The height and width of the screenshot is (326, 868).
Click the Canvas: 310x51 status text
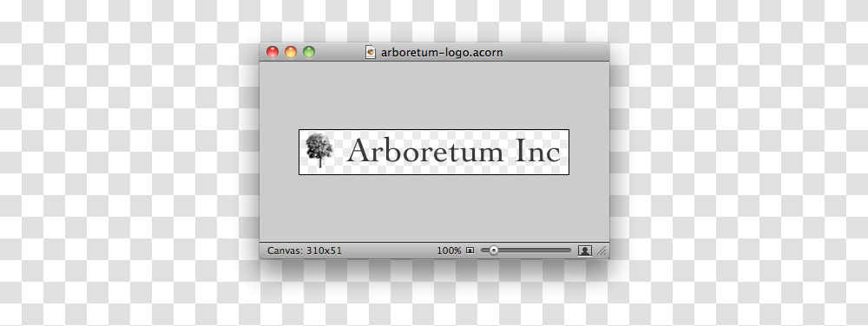pyautogui.click(x=305, y=251)
